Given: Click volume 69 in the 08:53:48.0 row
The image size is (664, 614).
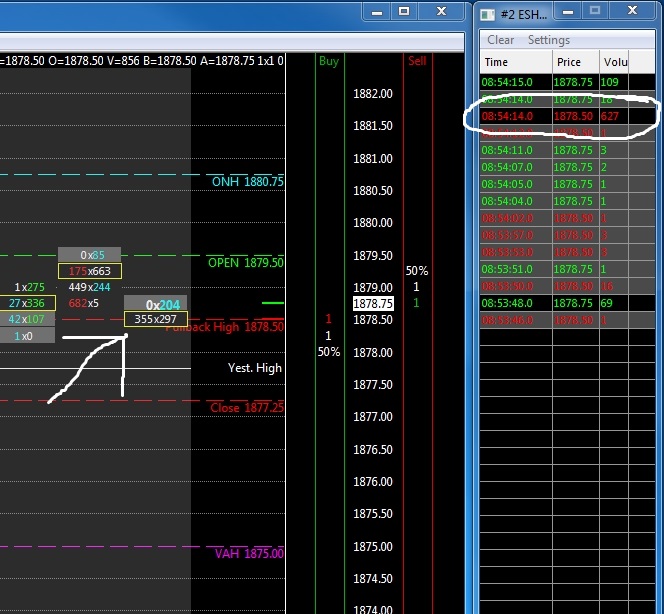Looking at the screenshot, I should click(x=606, y=303).
